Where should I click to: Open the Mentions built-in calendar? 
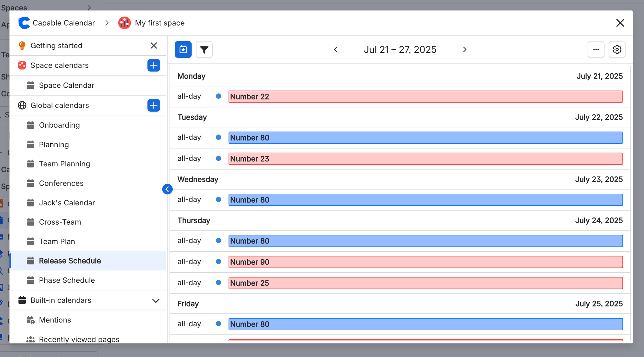(x=55, y=320)
